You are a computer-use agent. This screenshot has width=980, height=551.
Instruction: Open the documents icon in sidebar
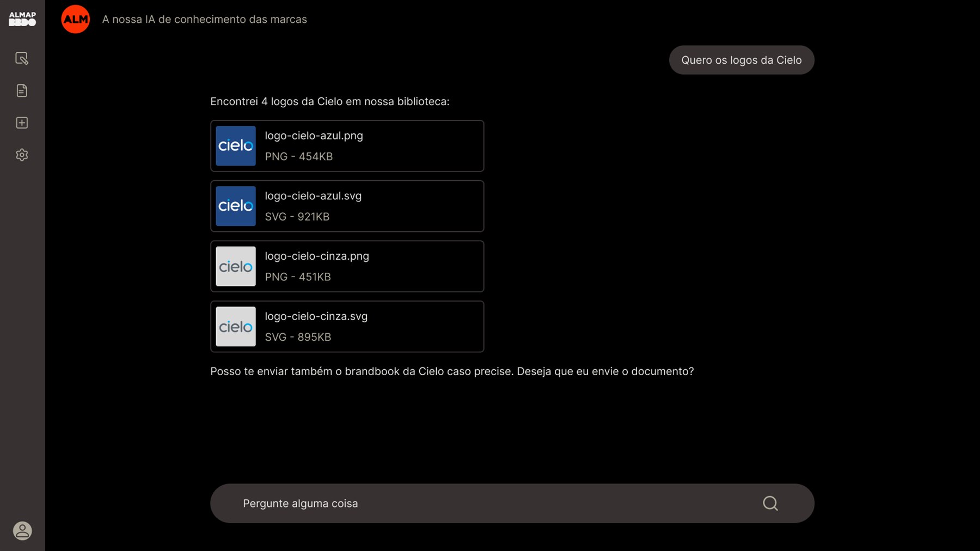22,90
